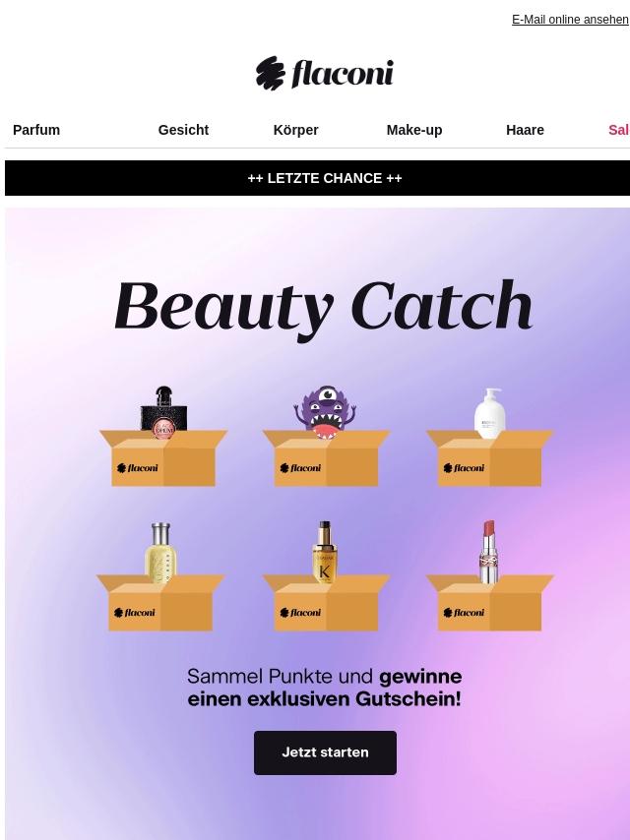Select the black perfume bottle in box

point(163,411)
